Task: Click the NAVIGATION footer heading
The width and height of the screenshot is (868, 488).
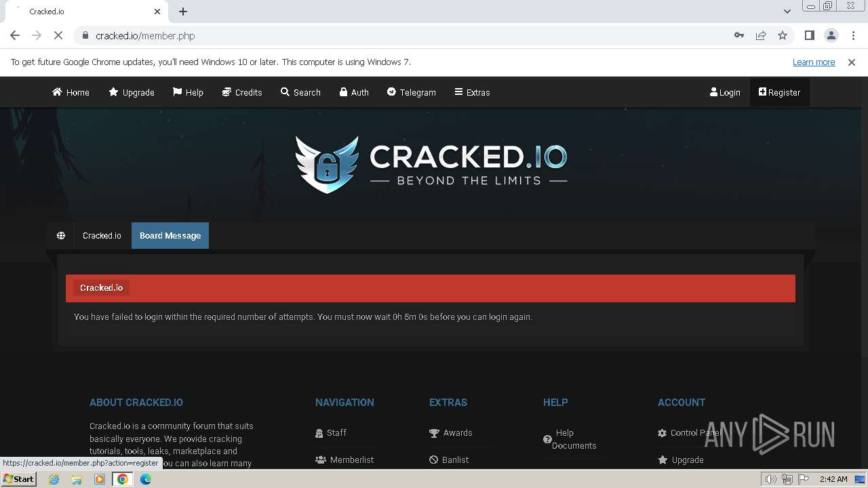Action: (x=344, y=403)
